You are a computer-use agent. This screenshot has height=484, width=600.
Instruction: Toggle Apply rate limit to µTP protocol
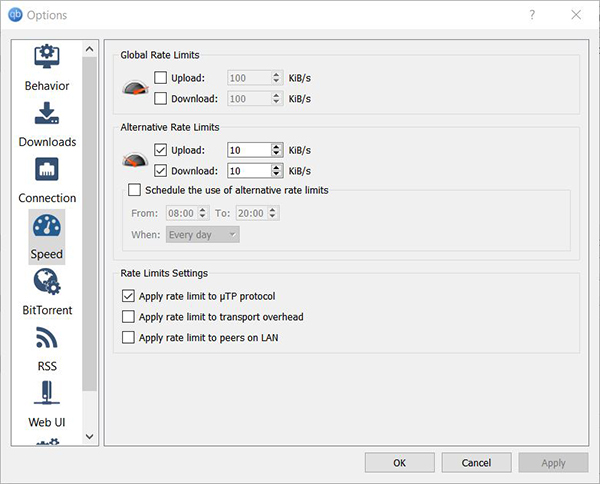[128, 296]
